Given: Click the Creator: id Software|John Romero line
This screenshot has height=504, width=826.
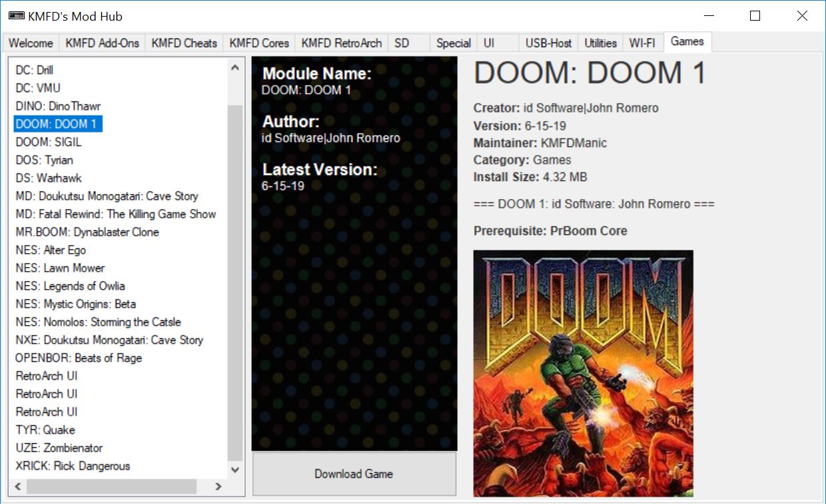Looking at the screenshot, I should click(566, 108).
